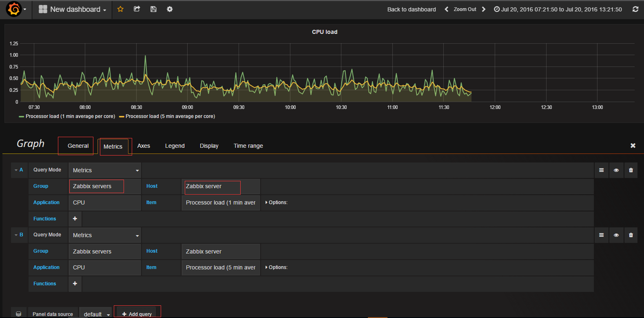644x318 pixels.
Task: Save the dashboard with the disk icon
Action: point(153,9)
